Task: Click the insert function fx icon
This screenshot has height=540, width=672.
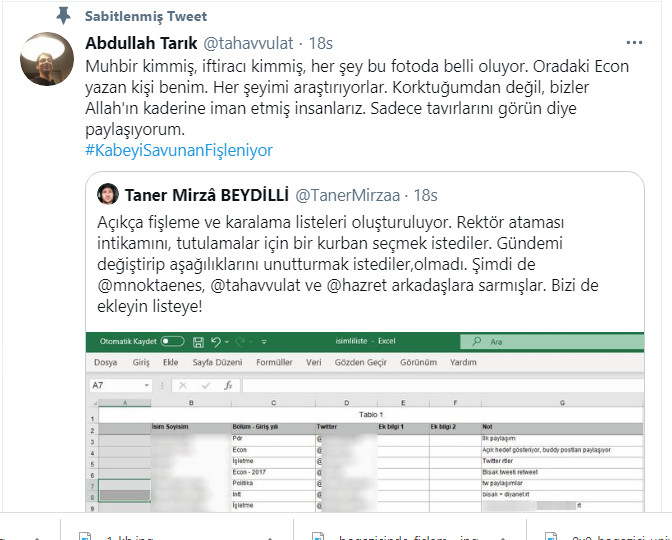Action: [x=228, y=385]
